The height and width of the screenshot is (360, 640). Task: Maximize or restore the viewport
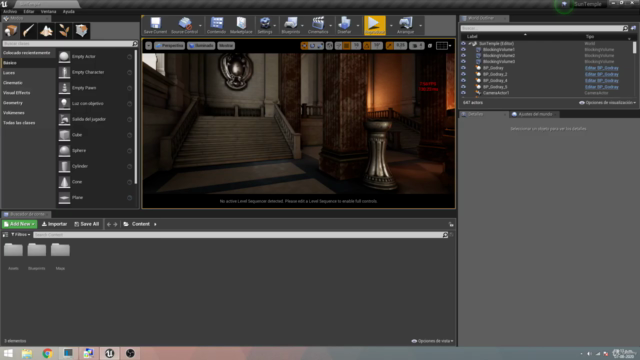[430, 46]
